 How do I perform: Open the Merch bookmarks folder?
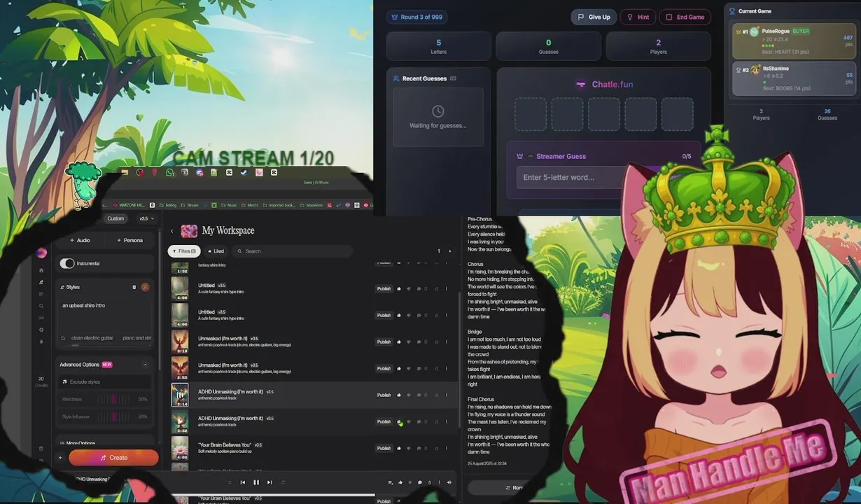pyautogui.click(x=250, y=205)
